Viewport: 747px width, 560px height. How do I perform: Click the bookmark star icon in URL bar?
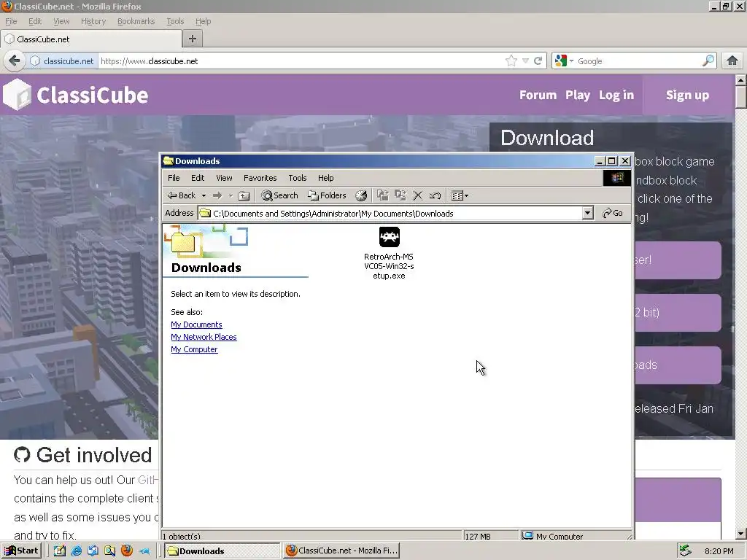pyautogui.click(x=511, y=61)
